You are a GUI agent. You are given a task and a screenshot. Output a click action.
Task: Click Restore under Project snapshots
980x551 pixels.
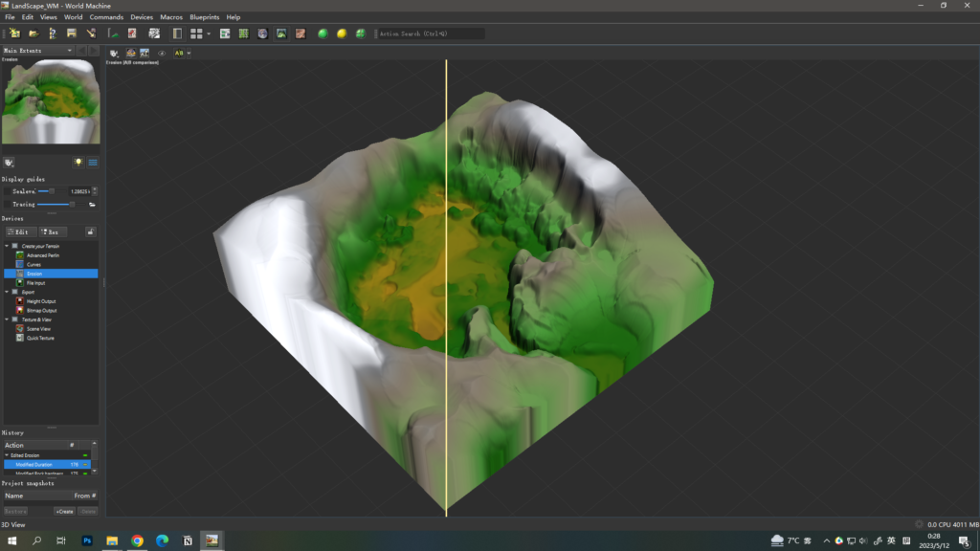click(x=16, y=512)
